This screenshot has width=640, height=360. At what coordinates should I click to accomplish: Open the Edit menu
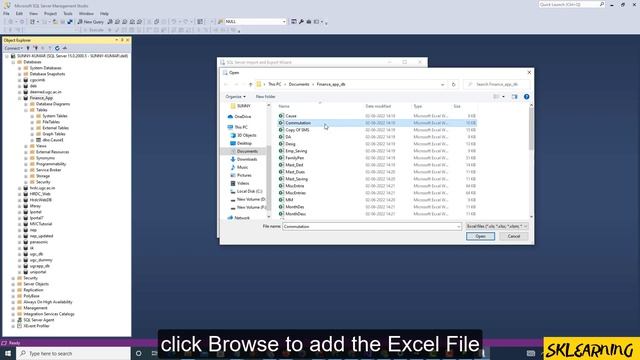point(19,13)
